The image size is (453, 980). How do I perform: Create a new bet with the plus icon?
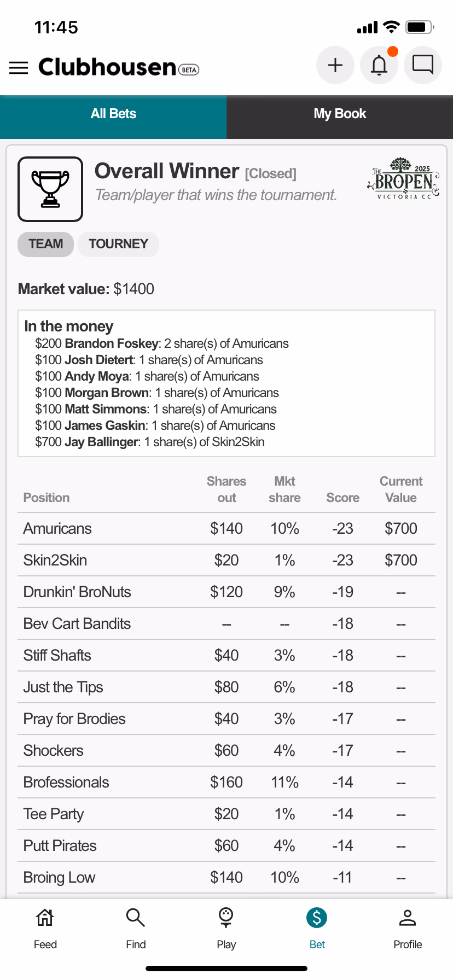tap(335, 65)
